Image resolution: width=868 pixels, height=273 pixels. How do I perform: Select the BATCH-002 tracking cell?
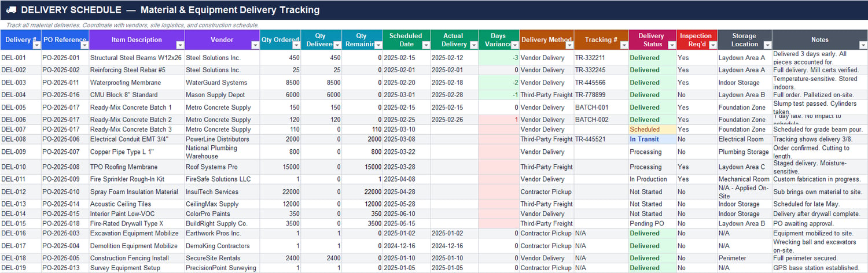pos(601,120)
